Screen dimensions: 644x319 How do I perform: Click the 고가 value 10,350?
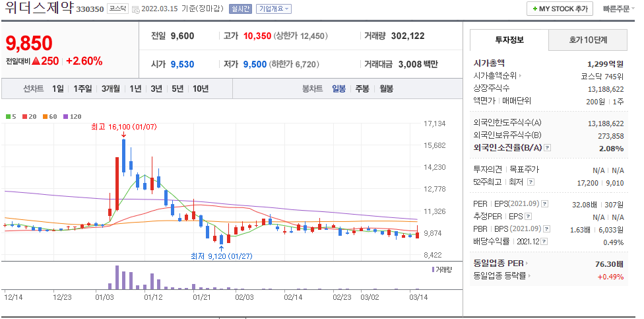[257, 36]
